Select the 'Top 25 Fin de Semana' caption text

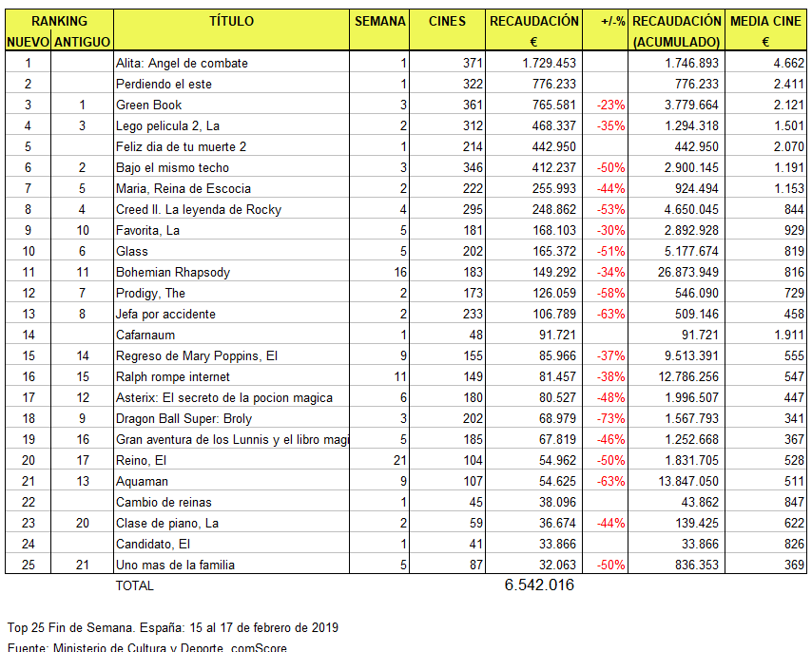(x=172, y=627)
